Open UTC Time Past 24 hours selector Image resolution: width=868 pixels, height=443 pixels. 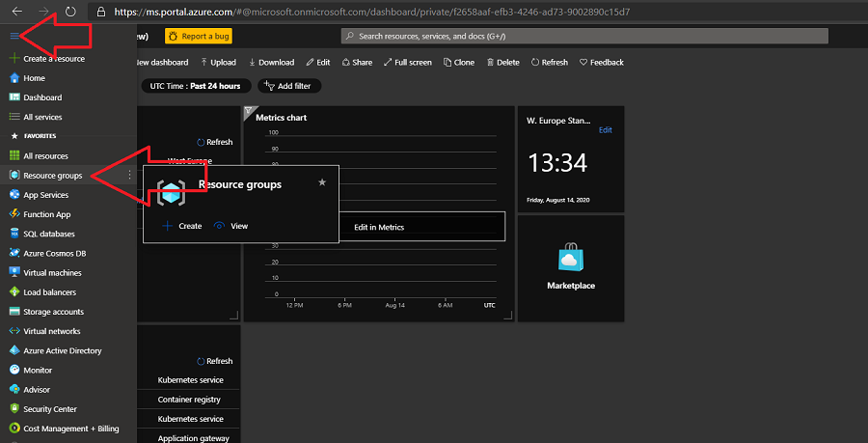193,86
